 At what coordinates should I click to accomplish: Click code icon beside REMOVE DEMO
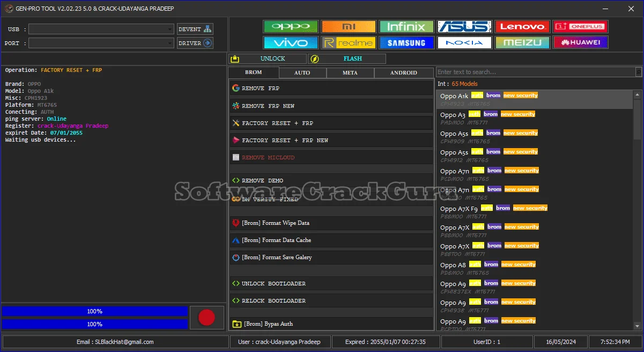coord(236,180)
